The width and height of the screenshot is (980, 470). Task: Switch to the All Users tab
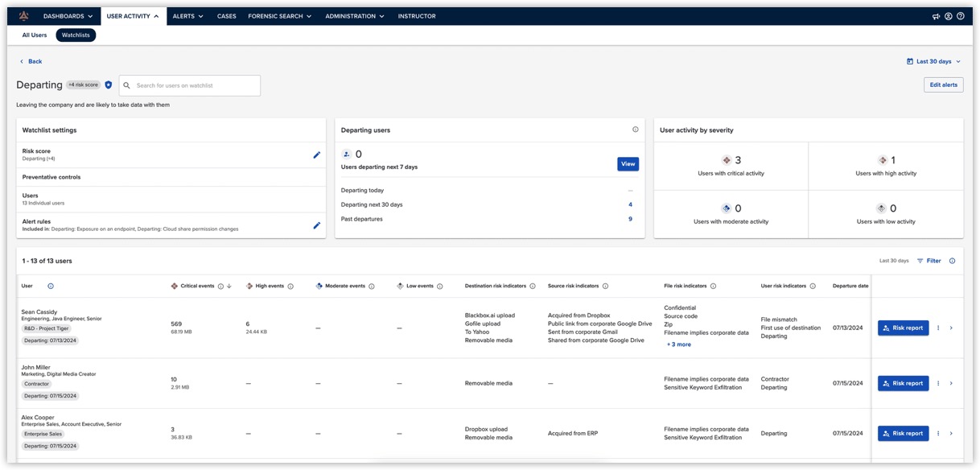tap(35, 35)
